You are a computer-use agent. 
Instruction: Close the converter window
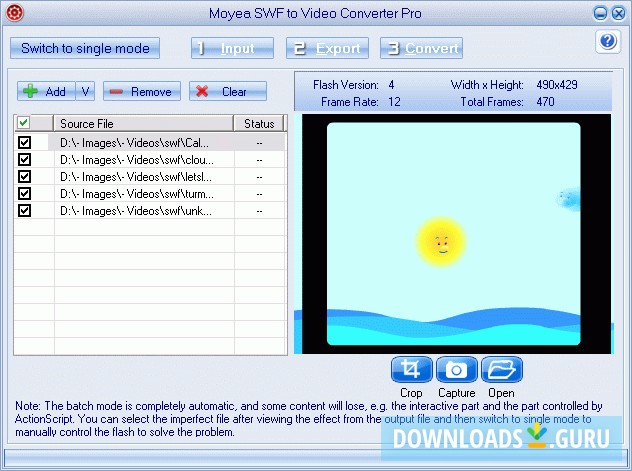pos(618,13)
